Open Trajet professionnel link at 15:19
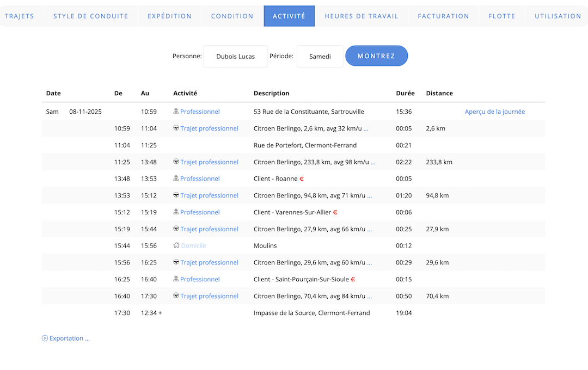Screen dimensions: 588x370 click(209, 229)
